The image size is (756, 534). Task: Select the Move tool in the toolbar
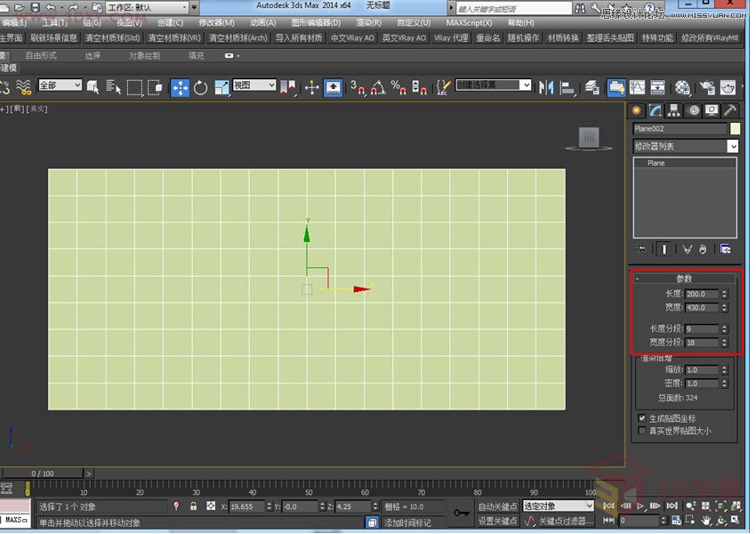180,87
